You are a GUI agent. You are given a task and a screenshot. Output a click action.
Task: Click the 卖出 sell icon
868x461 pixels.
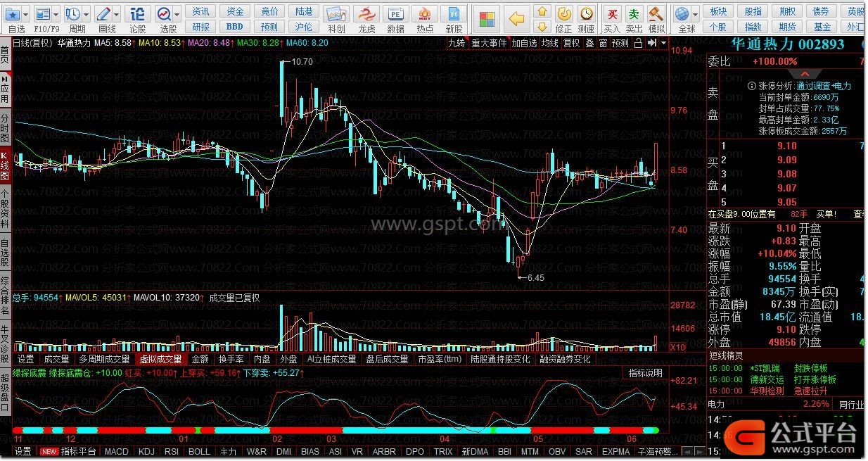[634, 14]
